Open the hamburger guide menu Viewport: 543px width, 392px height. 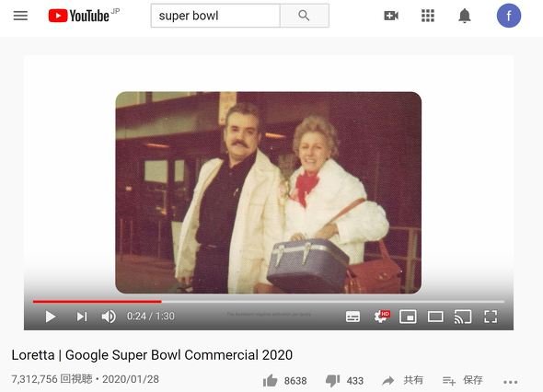click(x=20, y=16)
